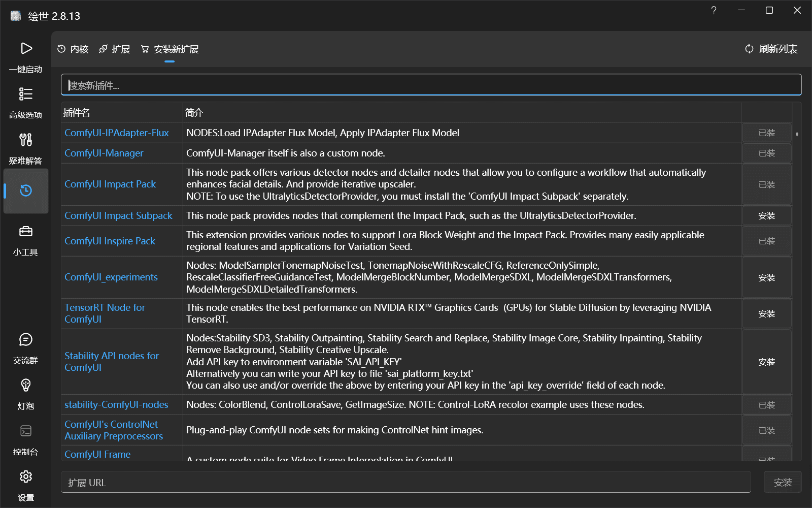Select the 安装新扩展 tab

coord(170,49)
